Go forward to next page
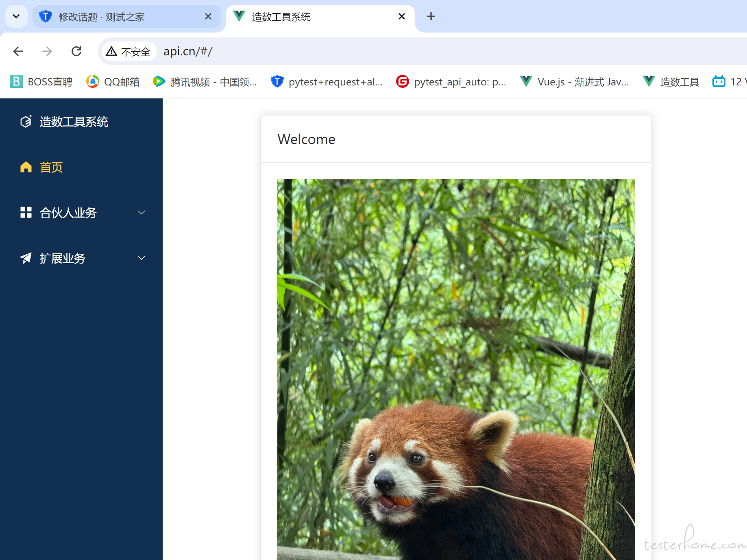The height and width of the screenshot is (560, 747). click(x=47, y=51)
